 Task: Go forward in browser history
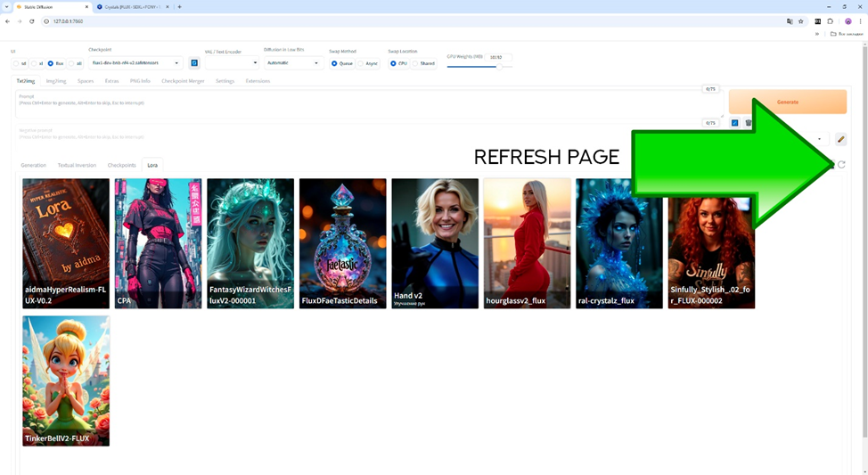click(20, 21)
